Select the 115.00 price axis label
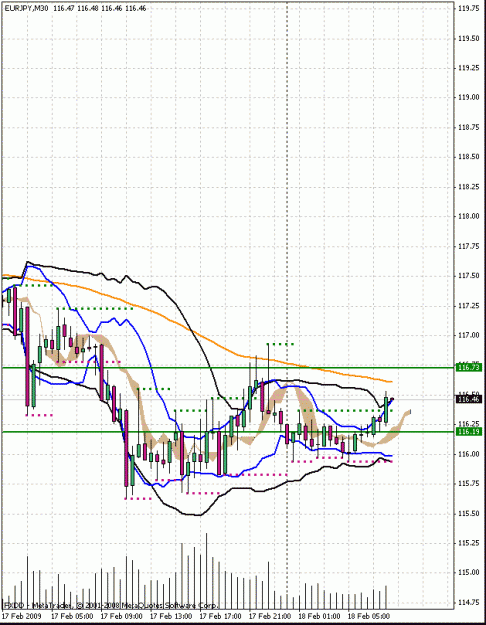 [468, 573]
